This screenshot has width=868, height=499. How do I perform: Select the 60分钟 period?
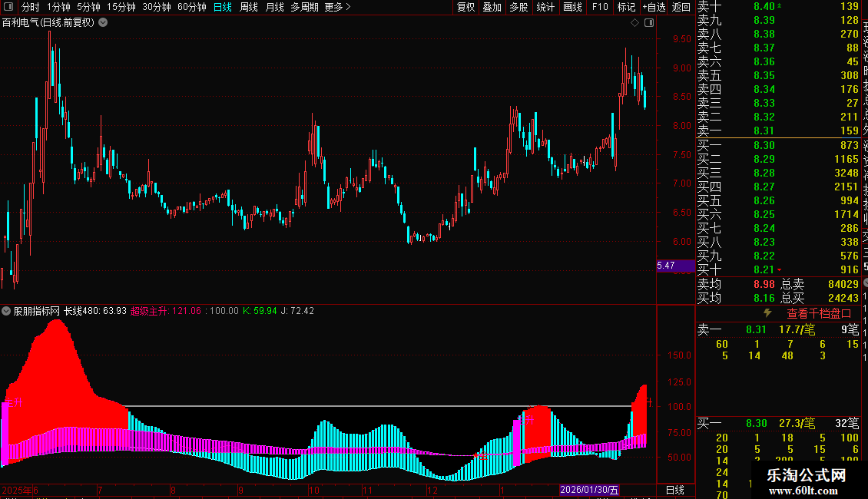[x=192, y=7]
